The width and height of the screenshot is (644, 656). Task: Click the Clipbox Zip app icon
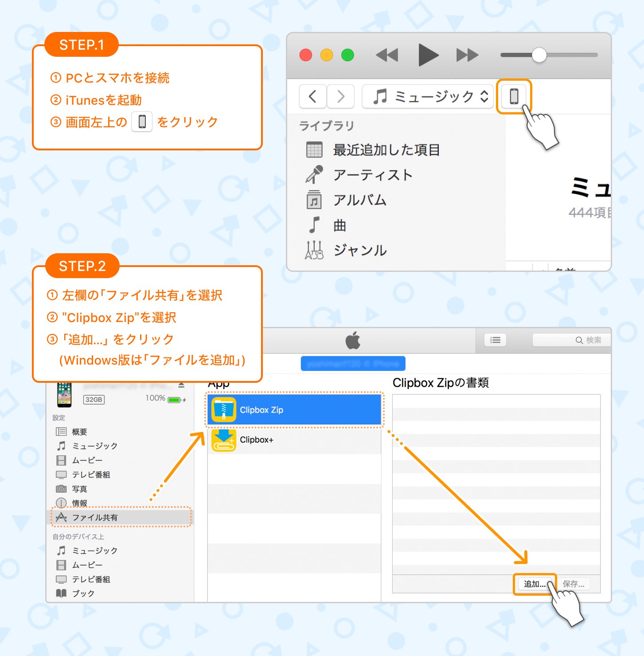point(224,410)
